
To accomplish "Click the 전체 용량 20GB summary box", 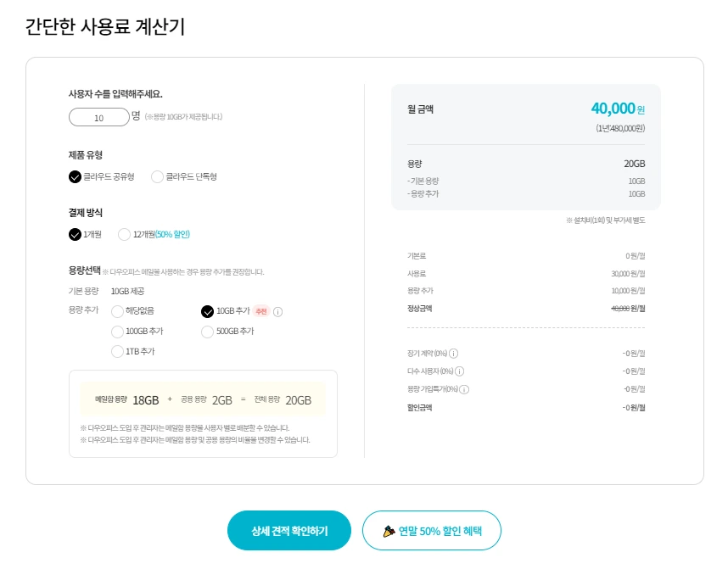I will click(289, 400).
